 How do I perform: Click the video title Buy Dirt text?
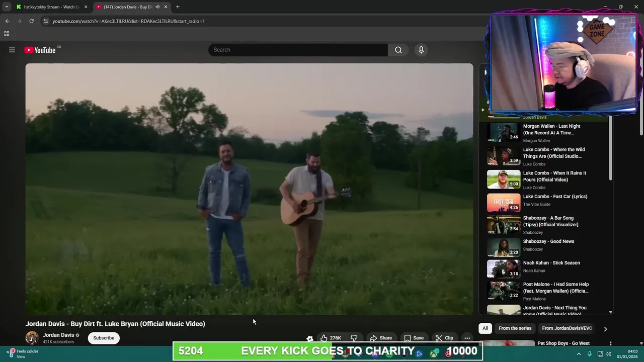115,324
